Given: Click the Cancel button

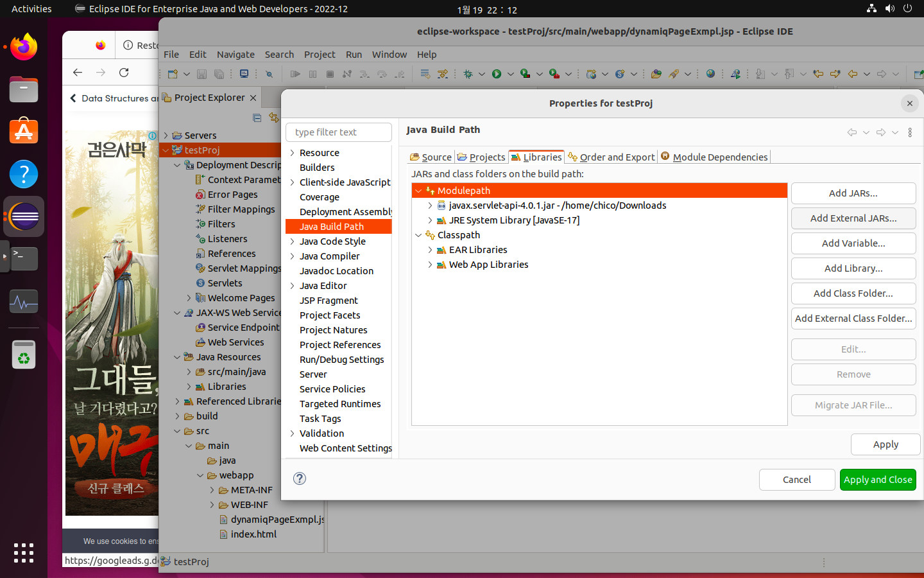Looking at the screenshot, I should [797, 480].
